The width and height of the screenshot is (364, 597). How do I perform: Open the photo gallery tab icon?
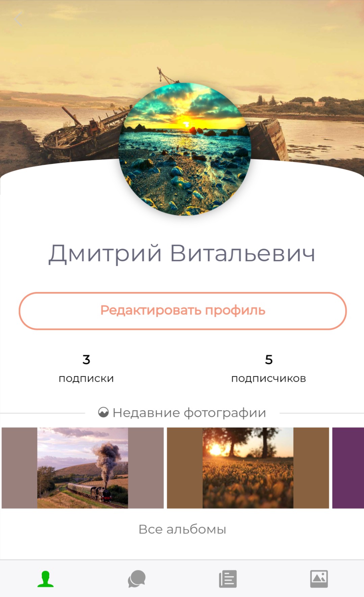pyautogui.click(x=319, y=579)
